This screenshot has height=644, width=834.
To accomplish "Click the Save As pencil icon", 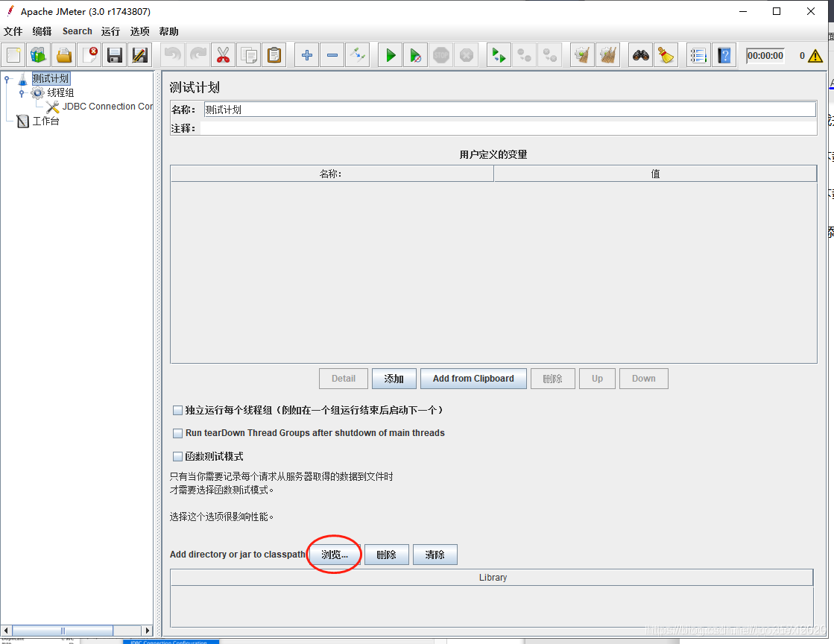I will point(140,55).
